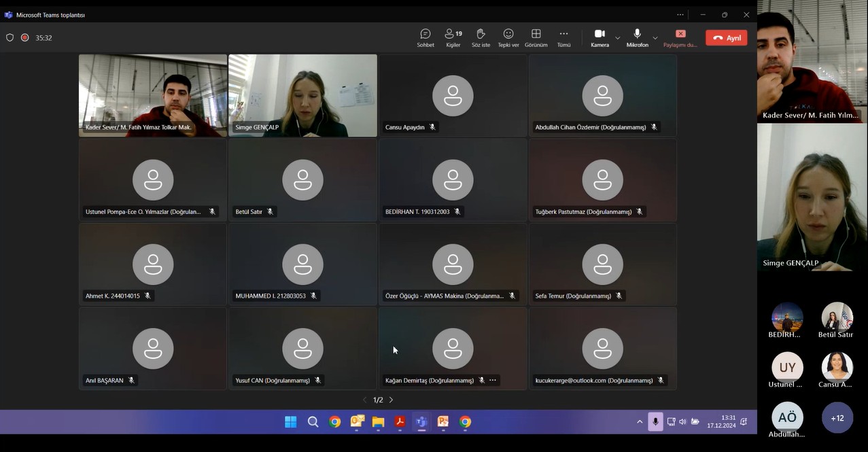
Task: Select Simge GENÇALP video tile
Action: tap(302, 96)
